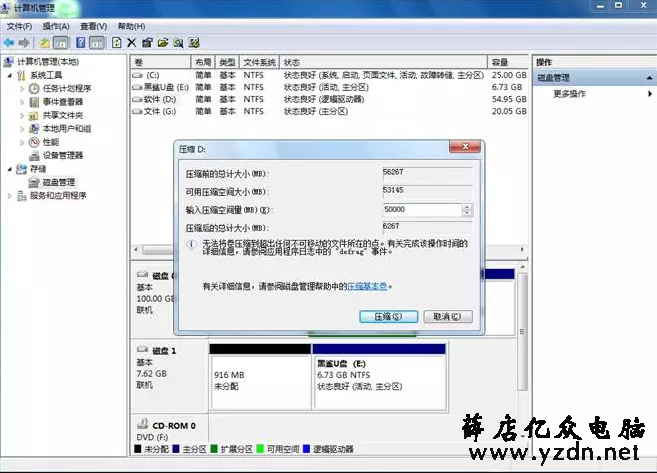Click the volume list scroll left arrow

(x=136, y=249)
